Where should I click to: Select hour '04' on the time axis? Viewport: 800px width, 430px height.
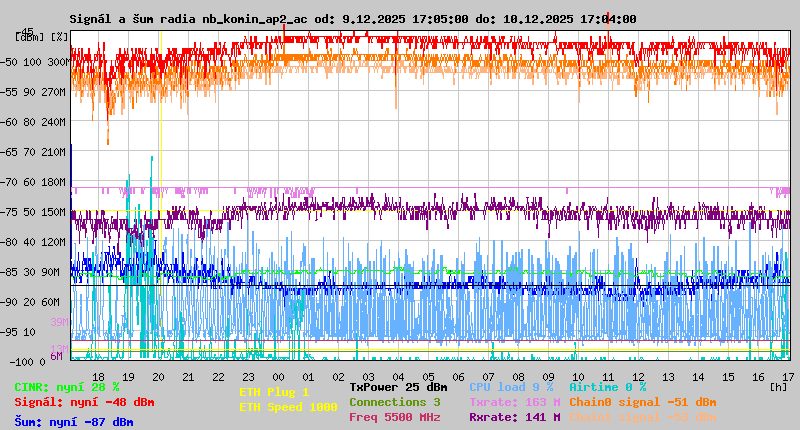click(x=398, y=377)
